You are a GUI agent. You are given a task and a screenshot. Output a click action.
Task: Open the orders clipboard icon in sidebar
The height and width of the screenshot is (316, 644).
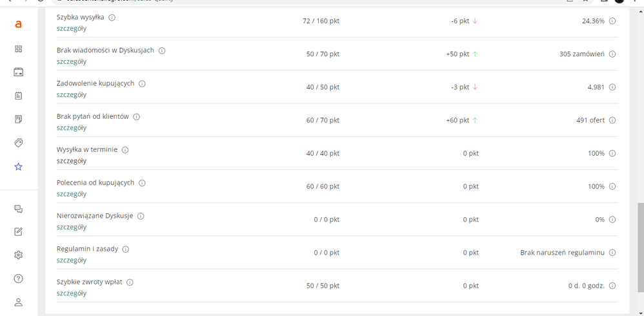pos(18,96)
